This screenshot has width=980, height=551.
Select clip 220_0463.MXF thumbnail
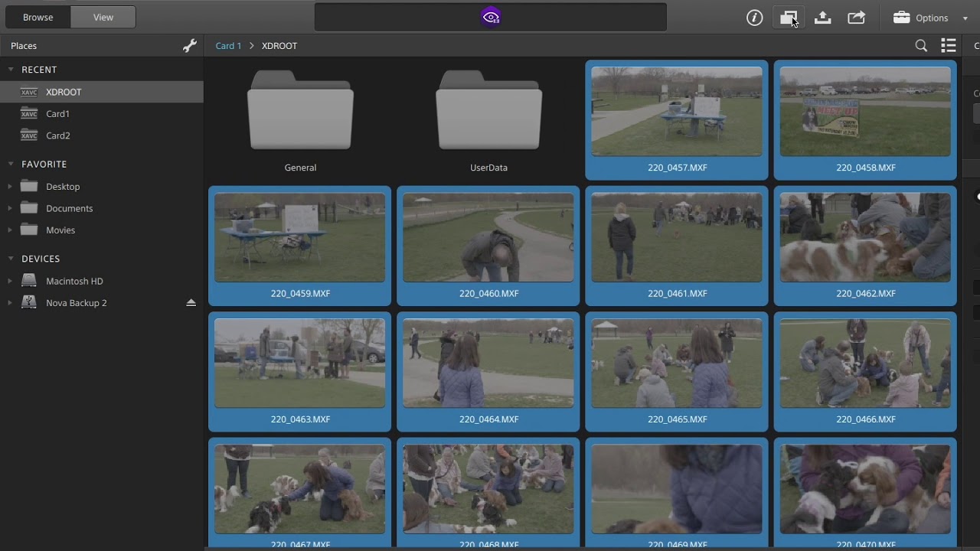pyautogui.click(x=300, y=364)
